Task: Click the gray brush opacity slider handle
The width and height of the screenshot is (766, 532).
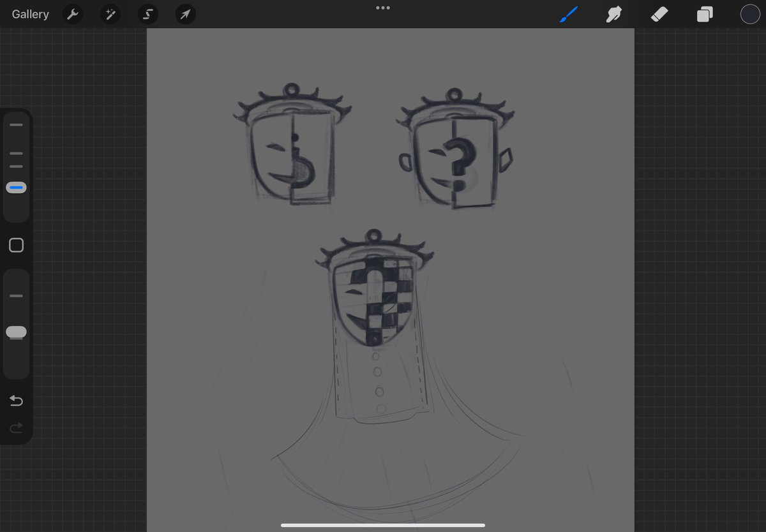Action: (16, 332)
